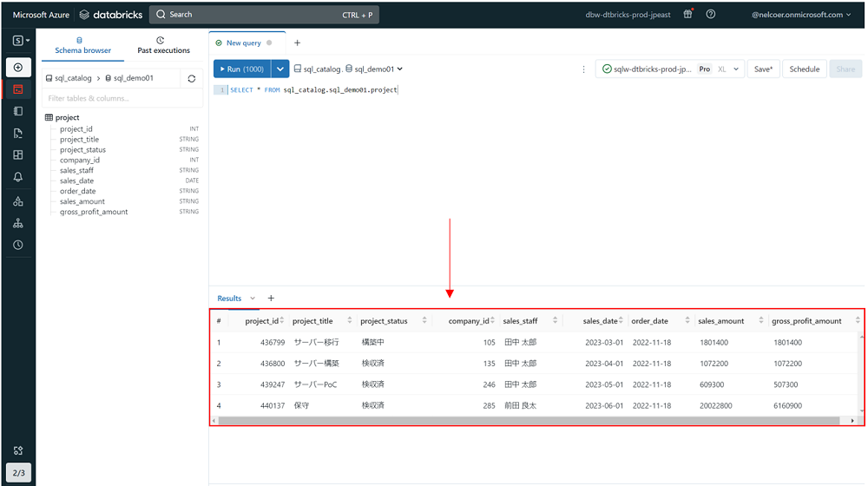Refresh the schema browser
The width and height of the screenshot is (868, 486).
point(192,78)
